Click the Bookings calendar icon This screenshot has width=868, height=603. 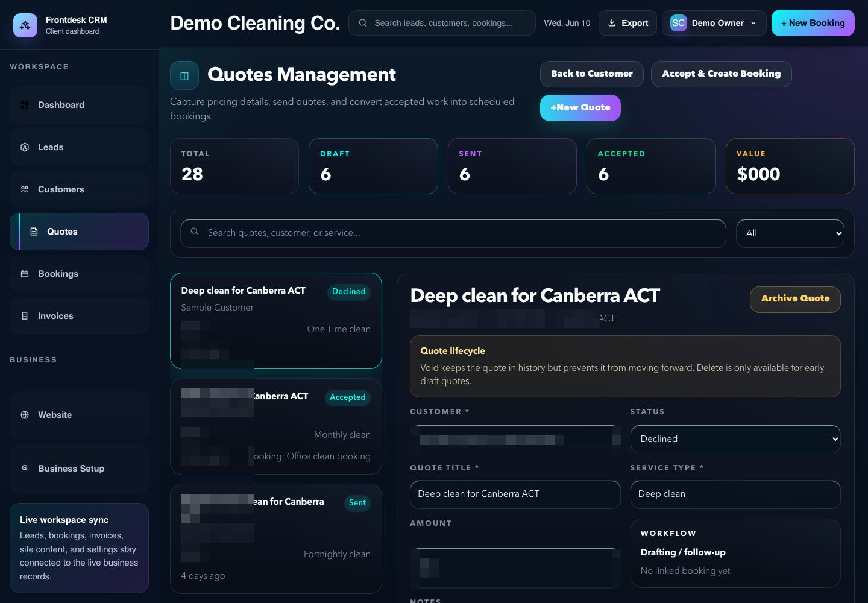[25, 274]
